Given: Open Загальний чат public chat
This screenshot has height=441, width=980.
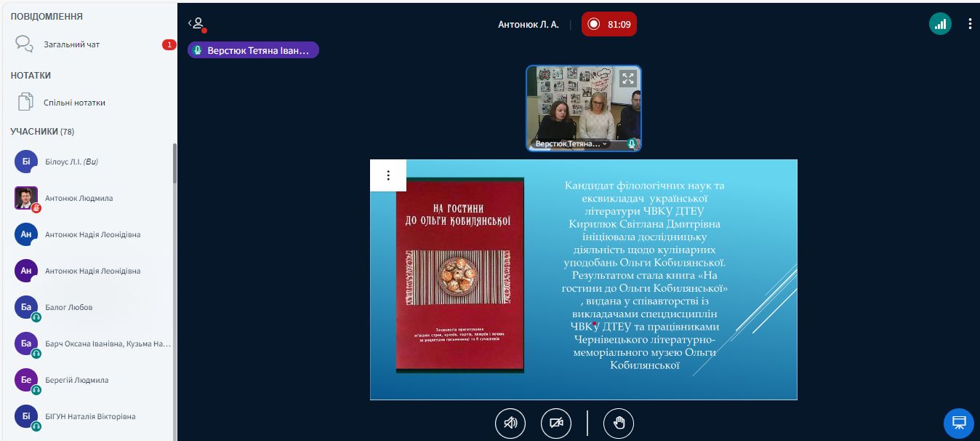Looking at the screenshot, I should tap(71, 44).
